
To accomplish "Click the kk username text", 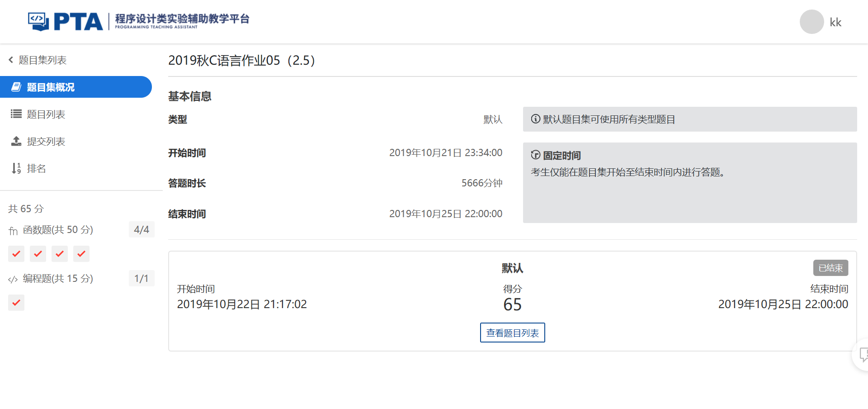I will [835, 23].
